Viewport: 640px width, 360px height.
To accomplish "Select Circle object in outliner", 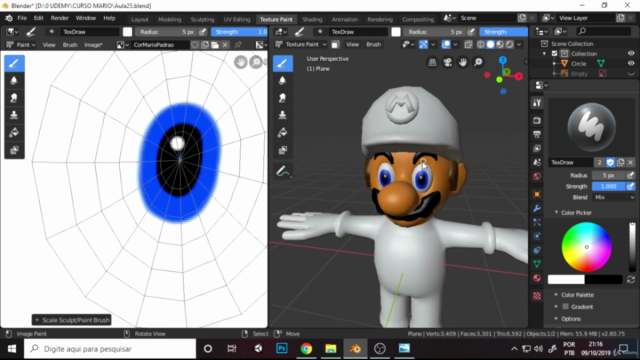I will pos(579,64).
